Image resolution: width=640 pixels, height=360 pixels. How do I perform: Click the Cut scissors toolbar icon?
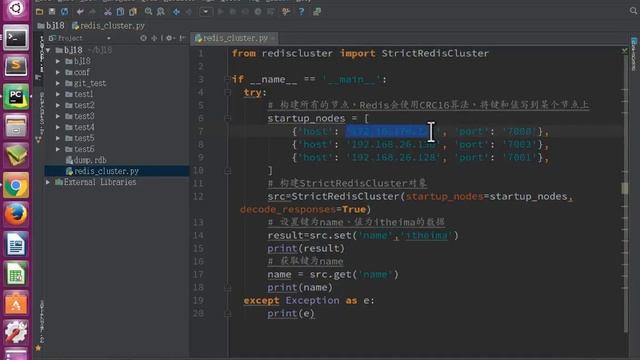(x=108, y=12)
